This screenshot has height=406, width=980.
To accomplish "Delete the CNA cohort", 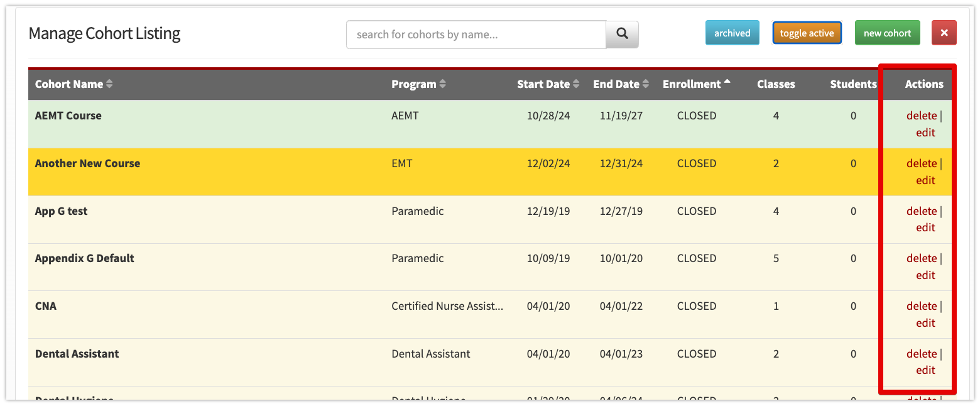I will click(922, 306).
